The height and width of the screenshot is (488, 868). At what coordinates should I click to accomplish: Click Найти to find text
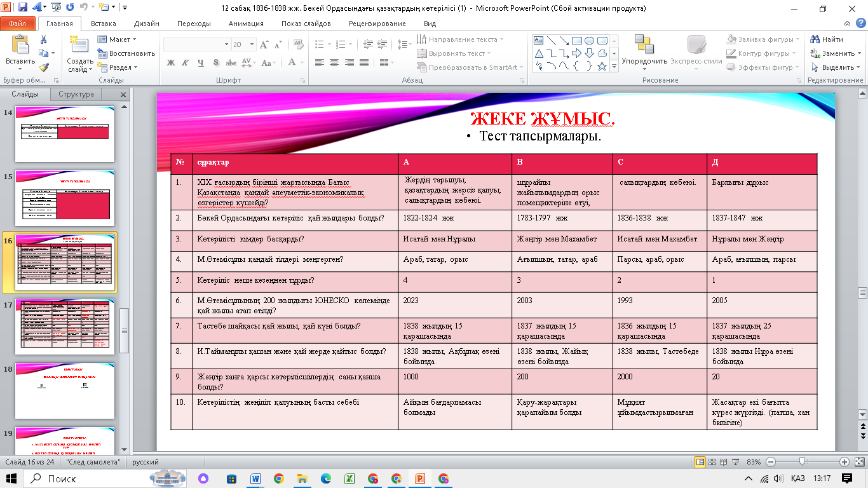827,39
